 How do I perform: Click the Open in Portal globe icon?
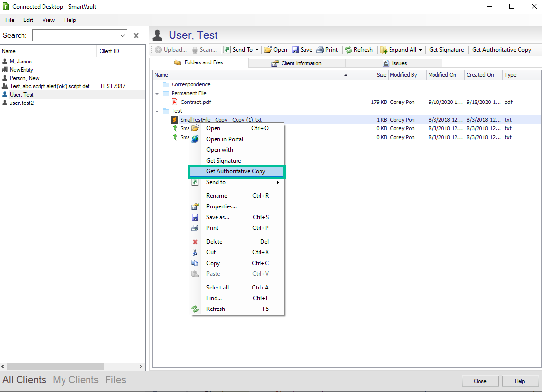coord(195,139)
